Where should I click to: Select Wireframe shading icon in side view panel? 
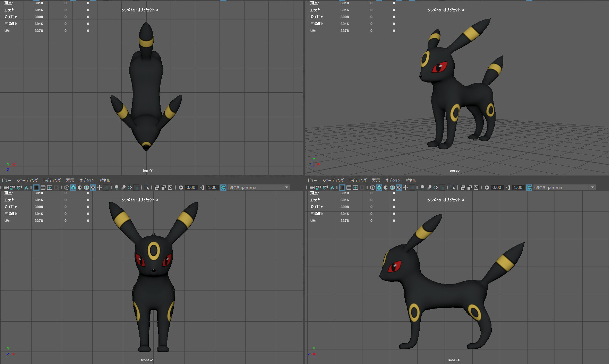(372, 188)
